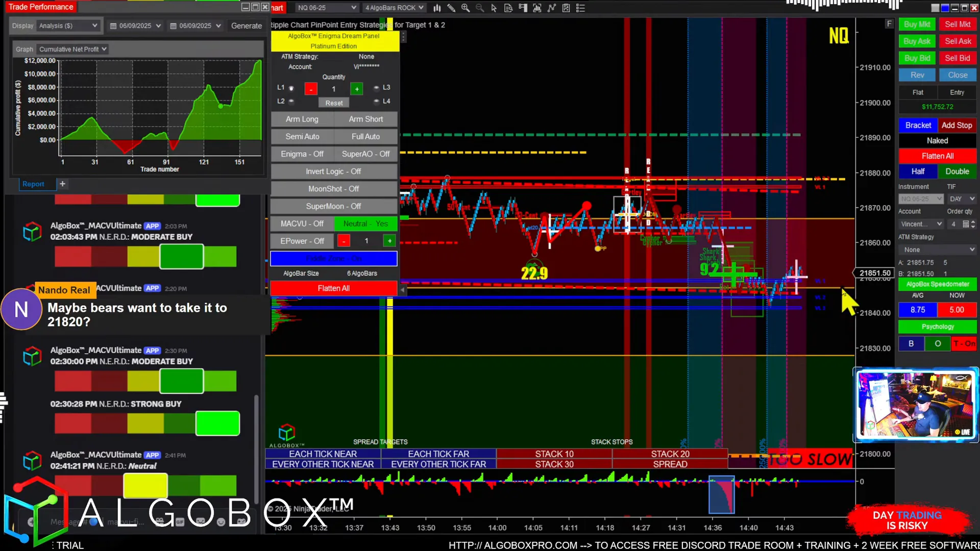The width and height of the screenshot is (980, 551).
Task: Toggle SuperAO - Off
Action: (x=365, y=154)
